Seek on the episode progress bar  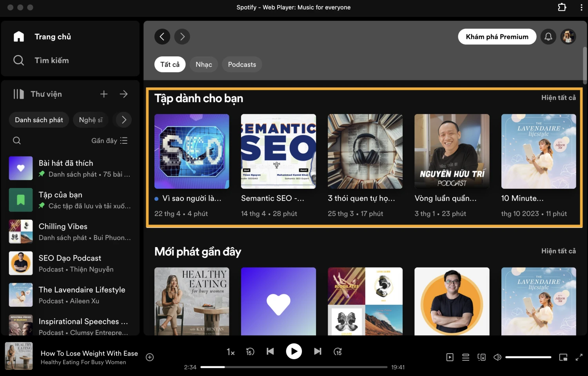[x=294, y=367]
